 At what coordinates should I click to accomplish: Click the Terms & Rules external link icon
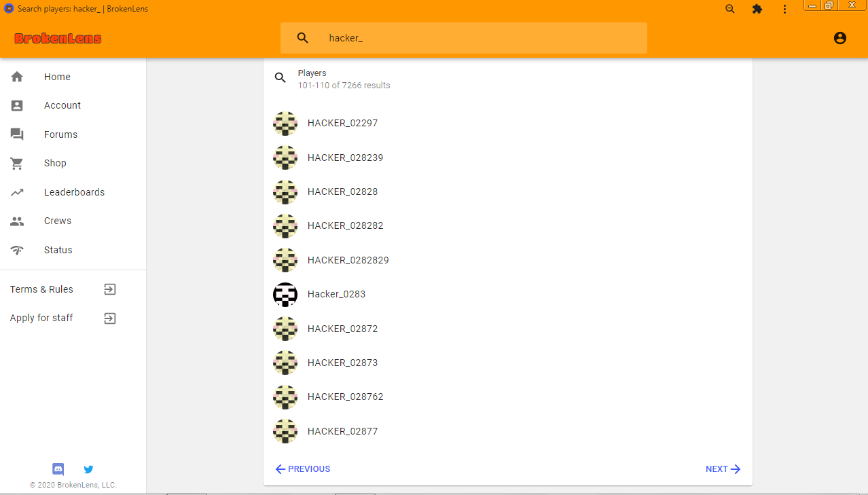point(110,289)
